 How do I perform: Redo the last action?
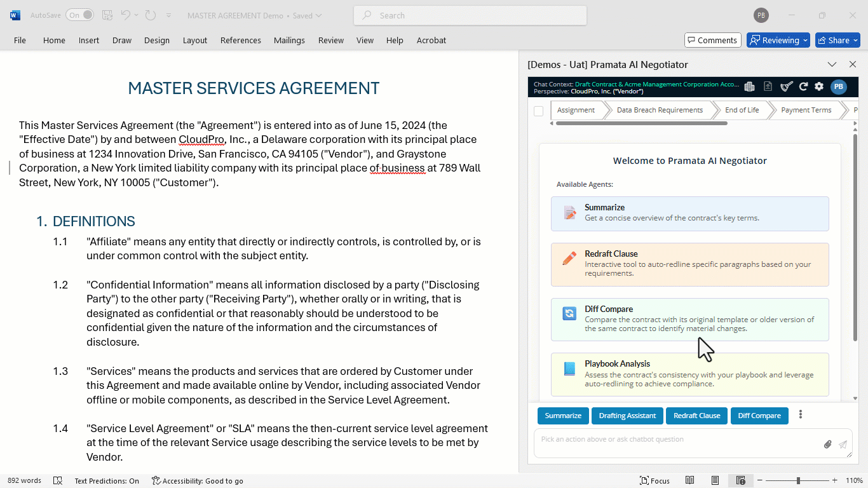coord(150,15)
